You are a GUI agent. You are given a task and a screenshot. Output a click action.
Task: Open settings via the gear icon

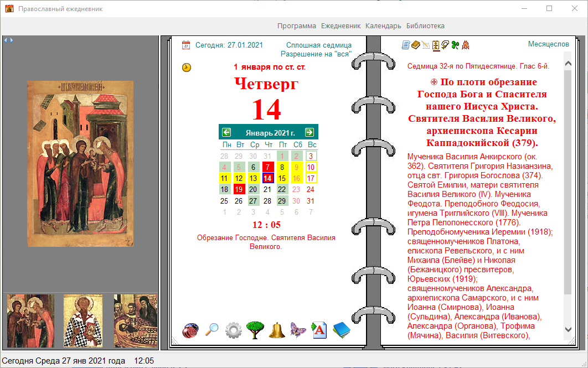point(233,330)
